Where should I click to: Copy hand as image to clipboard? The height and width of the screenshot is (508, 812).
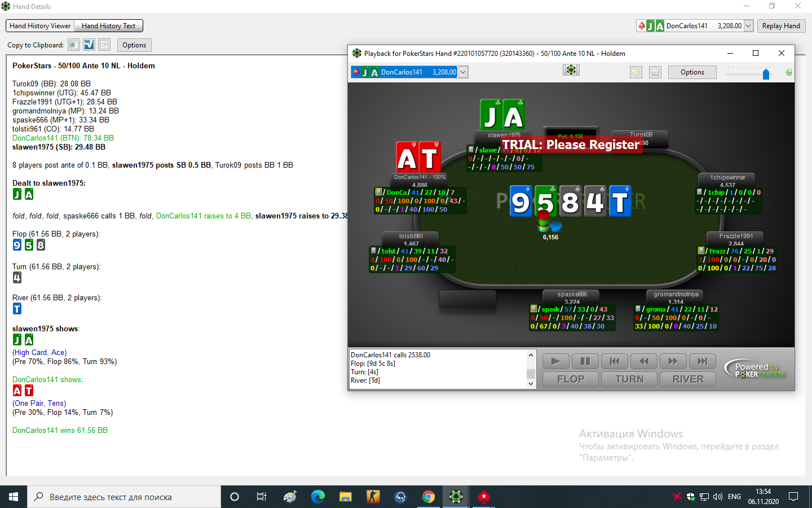(73, 45)
